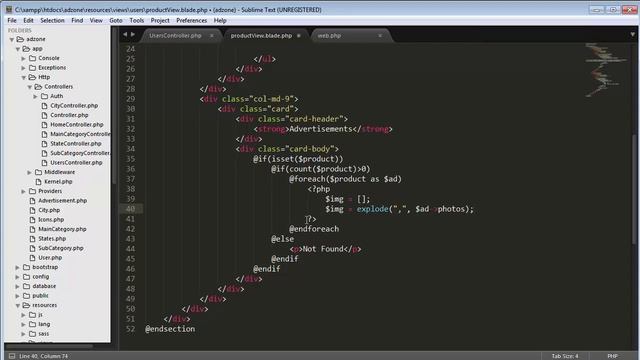Collapse the app folder
640x360 pixels.
point(18,49)
